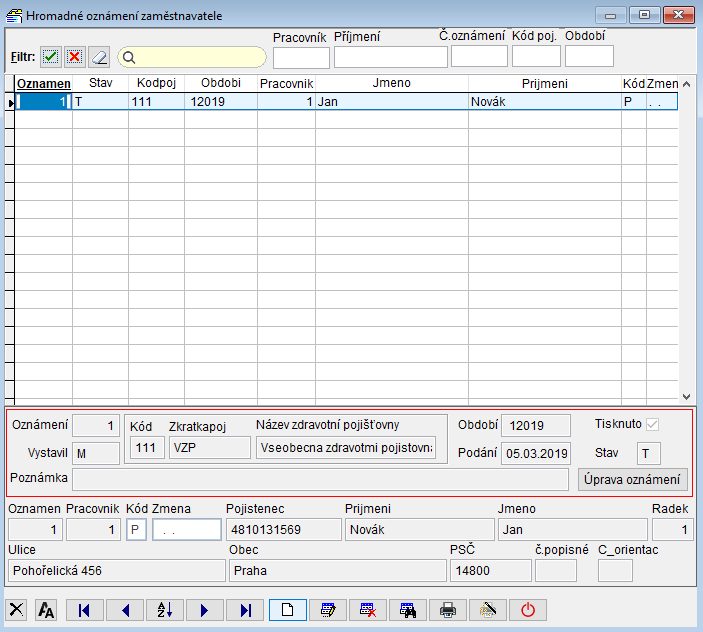
Task: Open the design/wizard tool icon
Action: click(x=488, y=610)
